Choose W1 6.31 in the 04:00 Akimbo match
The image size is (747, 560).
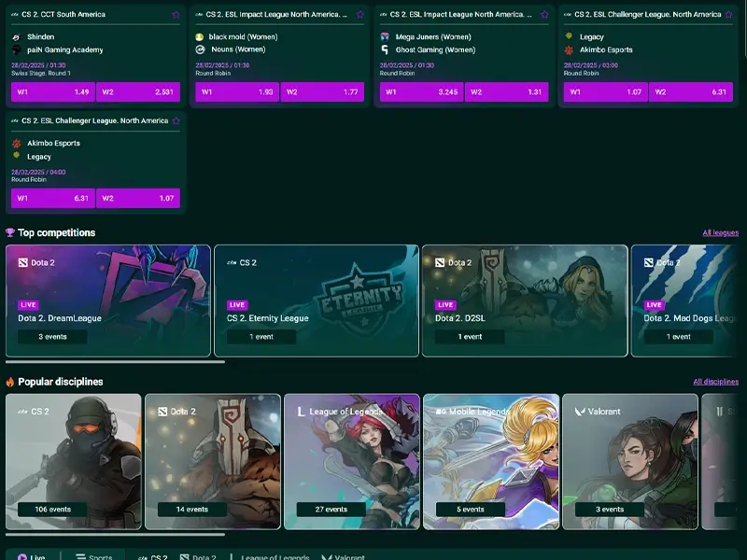coord(53,198)
